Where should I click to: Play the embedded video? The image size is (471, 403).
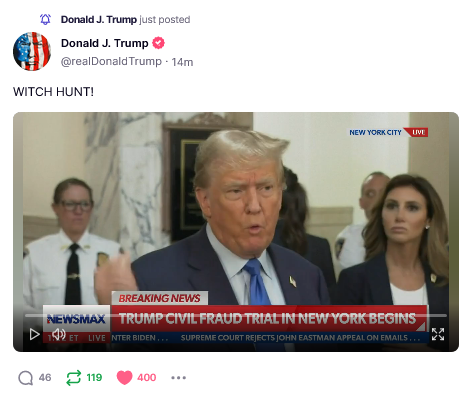[x=35, y=334]
